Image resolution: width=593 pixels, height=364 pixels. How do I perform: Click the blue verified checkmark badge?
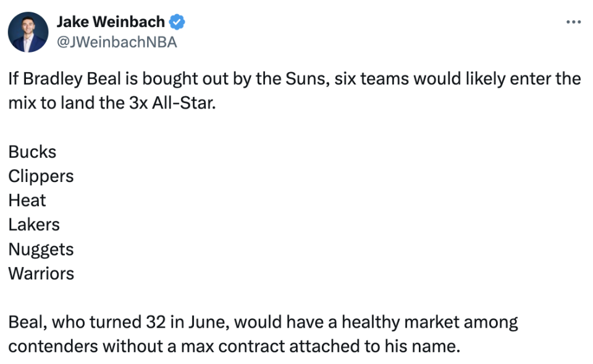(177, 22)
